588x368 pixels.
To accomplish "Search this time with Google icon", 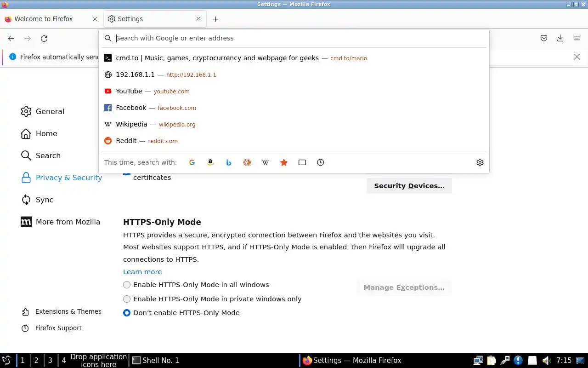I will (192, 162).
